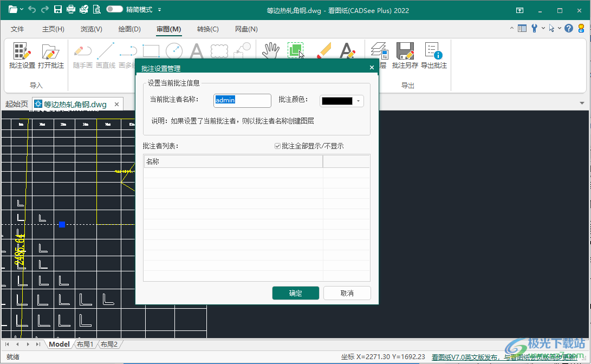Image resolution: width=591 pixels, height=364 pixels.
Task: Toggle the 精简模式 switch
Action: [115, 9]
